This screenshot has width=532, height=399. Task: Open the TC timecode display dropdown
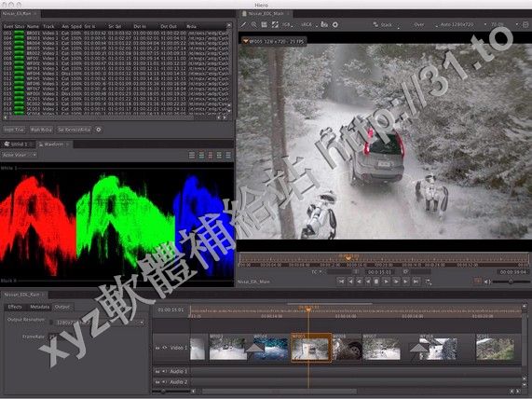pos(317,271)
